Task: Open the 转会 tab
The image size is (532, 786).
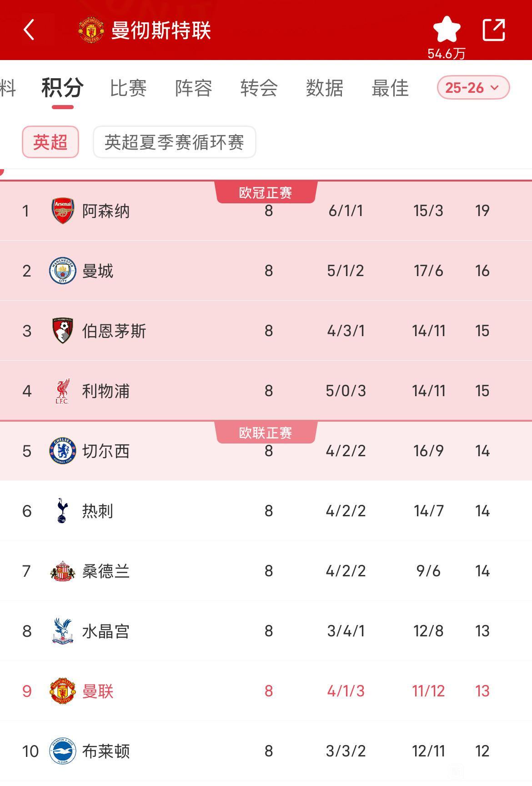Action: pos(259,88)
